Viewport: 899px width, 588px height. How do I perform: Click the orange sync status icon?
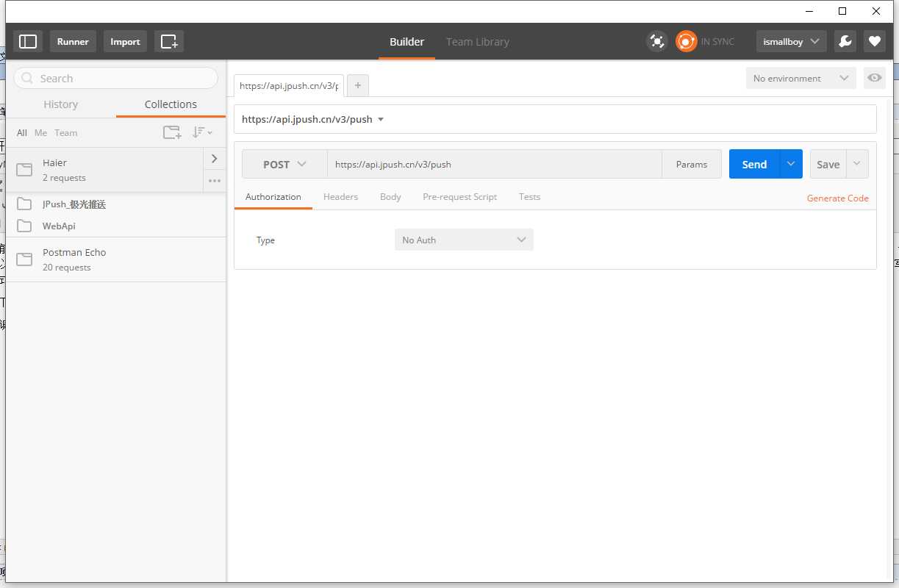coord(686,41)
